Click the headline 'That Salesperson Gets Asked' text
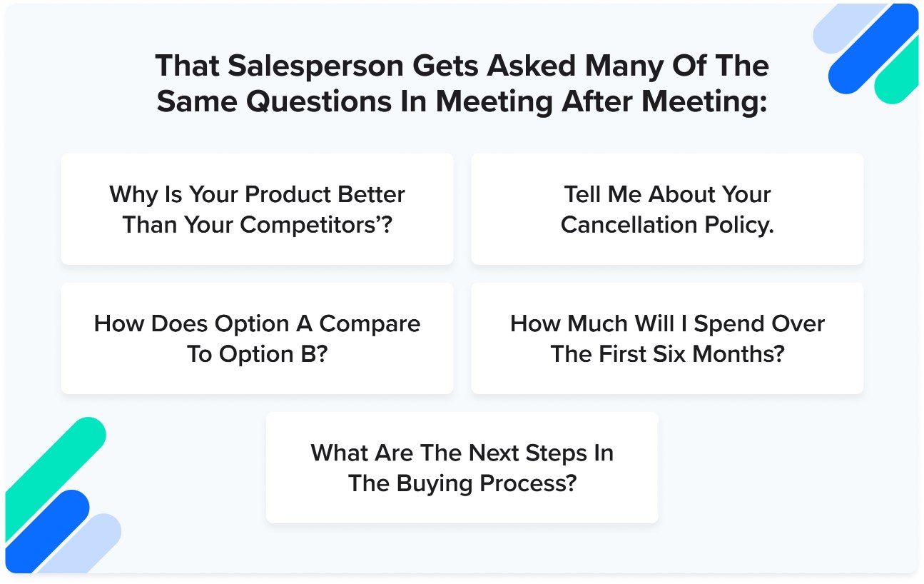Image resolution: width=924 pixels, height=584 pixels. tap(462, 66)
